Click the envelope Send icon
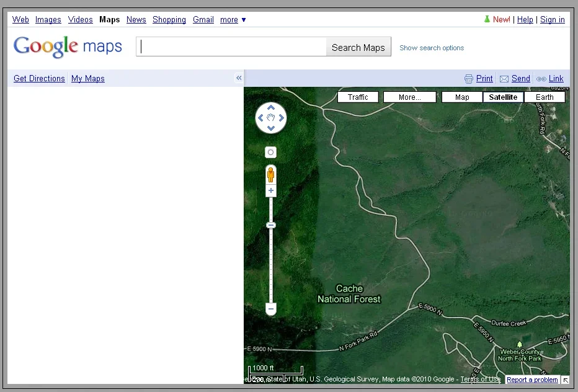The width and height of the screenshot is (578, 392). tap(504, 79)
